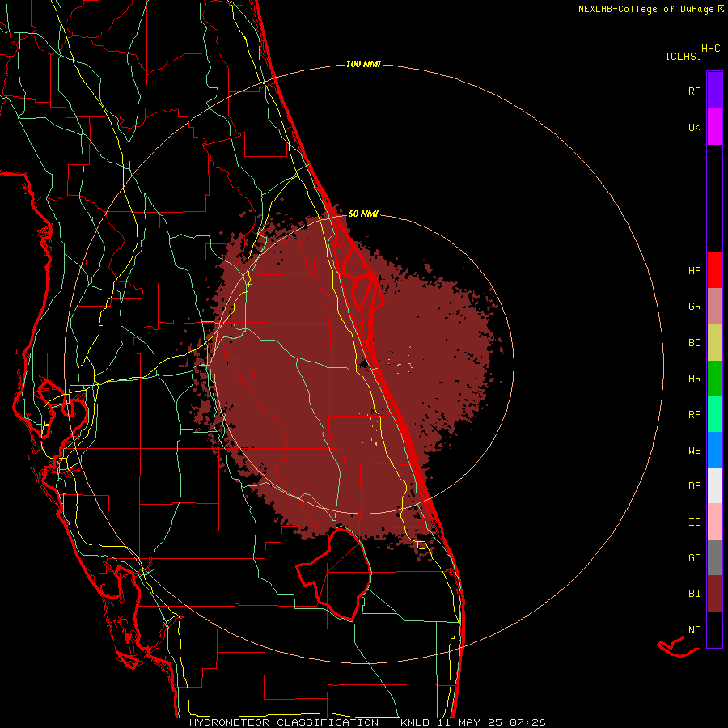Viewport: 728px width, 728px height.
Task: Click the RF purple legend swatch
Action: tap(714, 91)
